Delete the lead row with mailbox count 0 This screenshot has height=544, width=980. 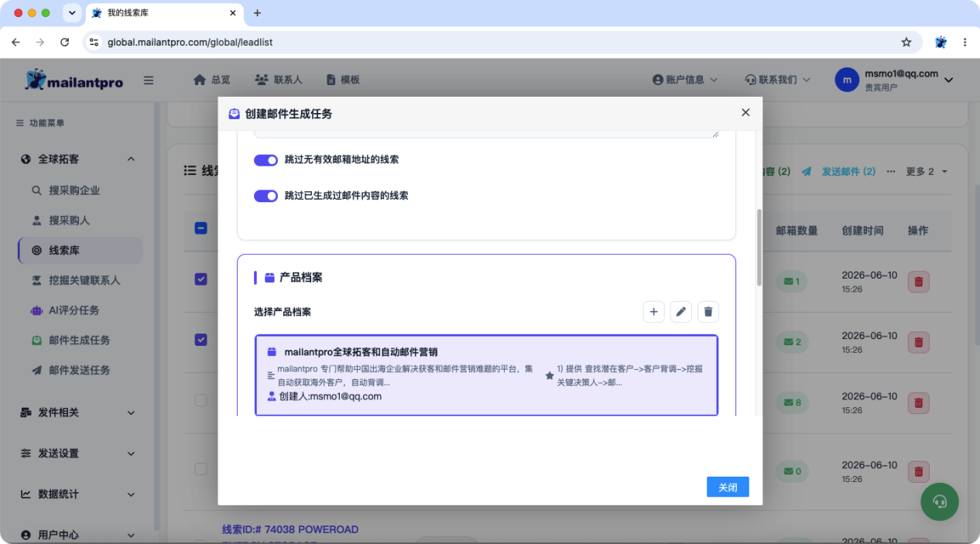918,471
